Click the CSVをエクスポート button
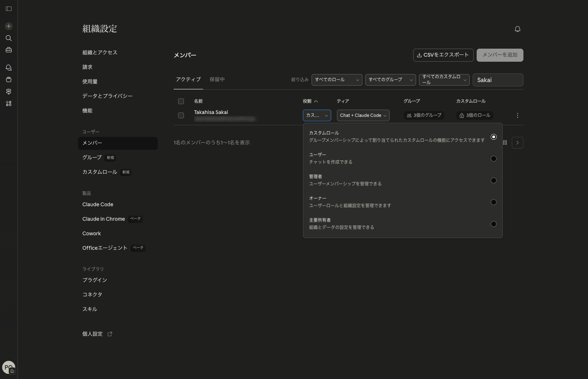 [x=443, y=55]
